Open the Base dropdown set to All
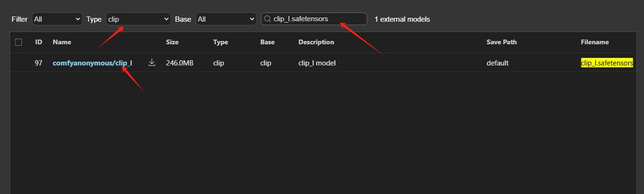This screenshot has height=194, width=644. (225, 19)
